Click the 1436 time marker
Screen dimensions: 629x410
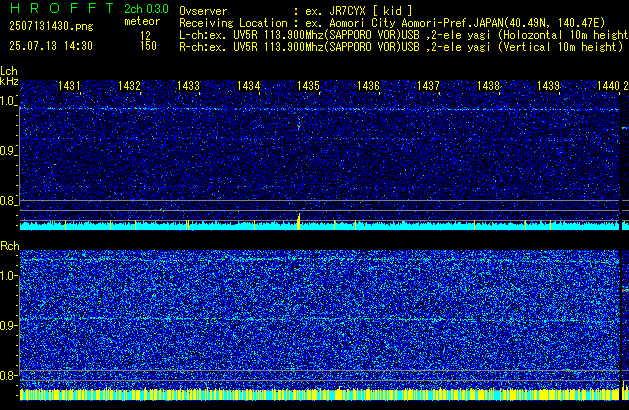pyautogui.click(x=368, y=86)
